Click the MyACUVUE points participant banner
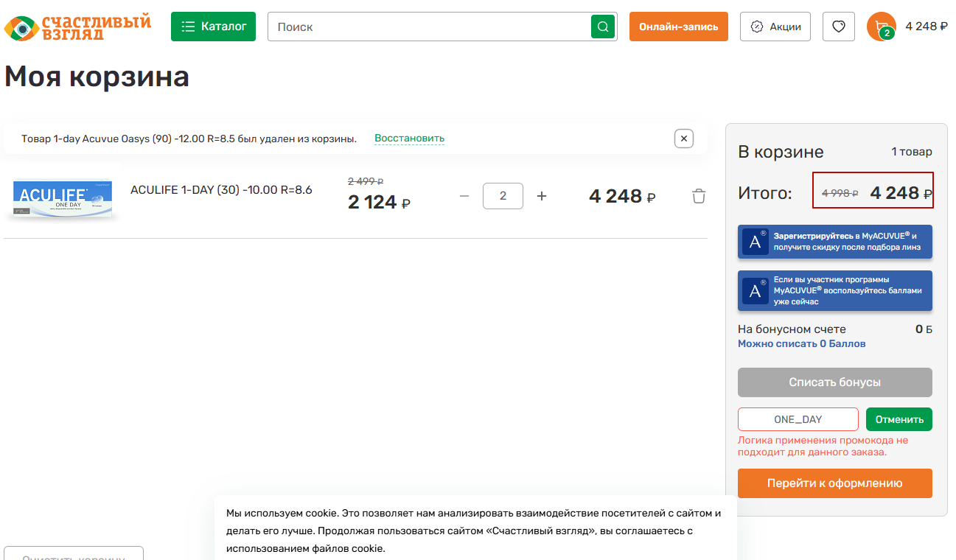 click(835, 290)
